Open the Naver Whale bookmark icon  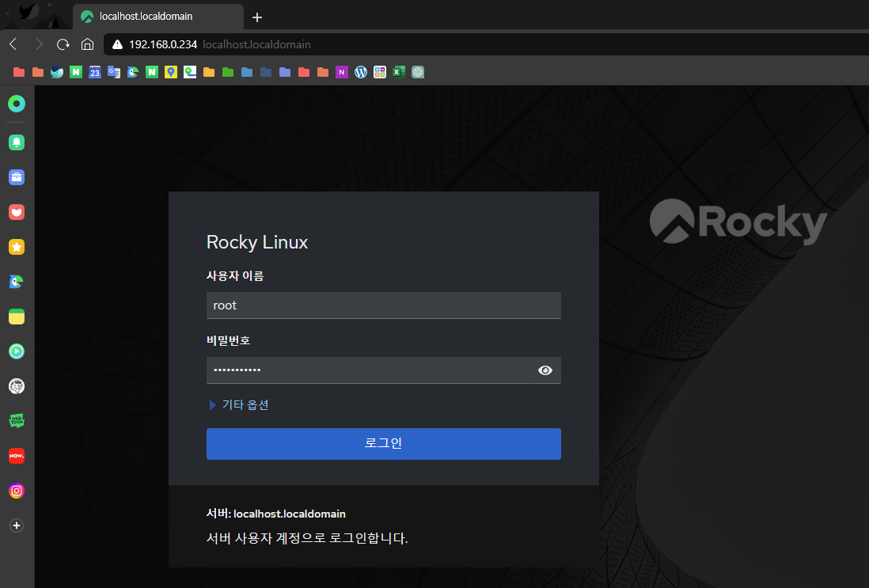coord(57,72)
